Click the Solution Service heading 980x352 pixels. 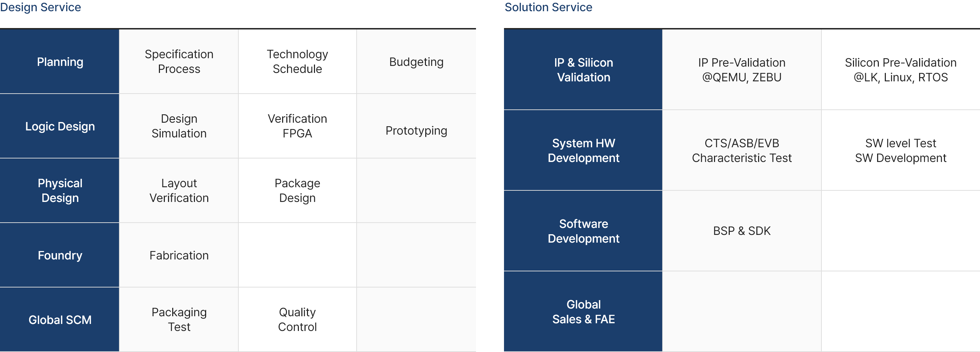548,7
